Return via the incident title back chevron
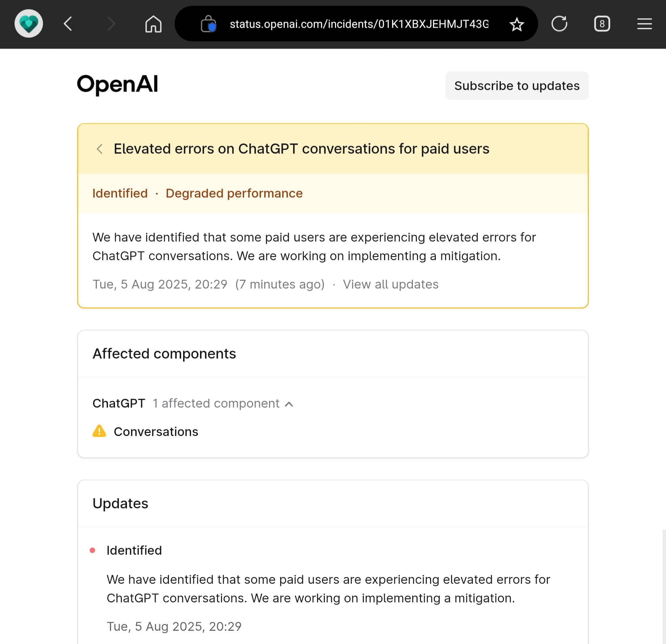 click(x=99, y=149)
